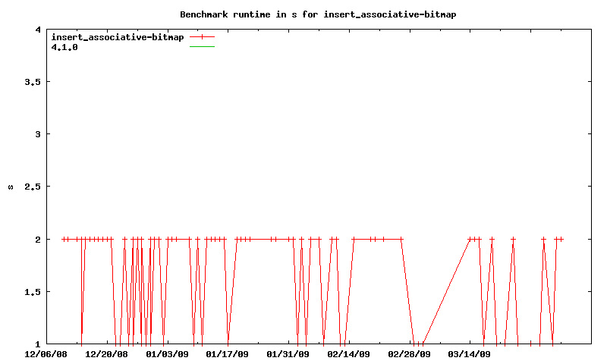
Task: Select the 2.5 y-axis tick label
Action: pyautogui.click(x=31, y=187)
